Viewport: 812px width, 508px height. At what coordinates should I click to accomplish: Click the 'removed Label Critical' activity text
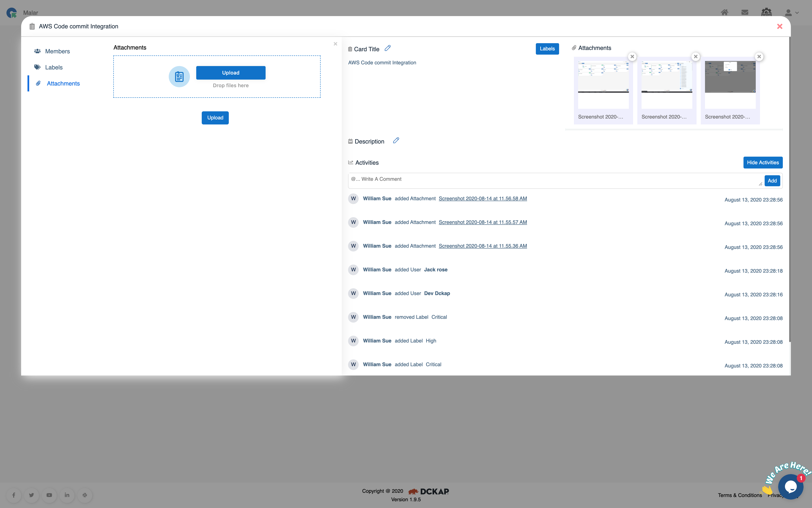click(421, 317)
